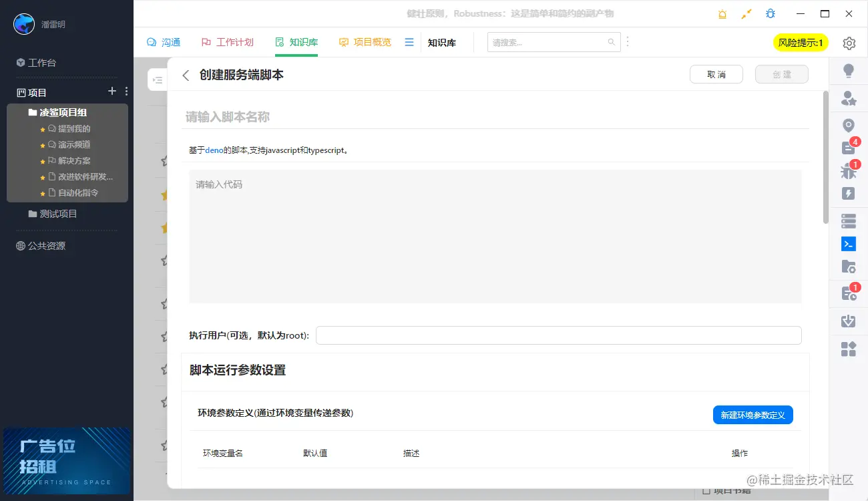Image resolution: width=868 pixels, height=501 pixels.
Task: Open the 自动化指令 document
Action: 73,193
